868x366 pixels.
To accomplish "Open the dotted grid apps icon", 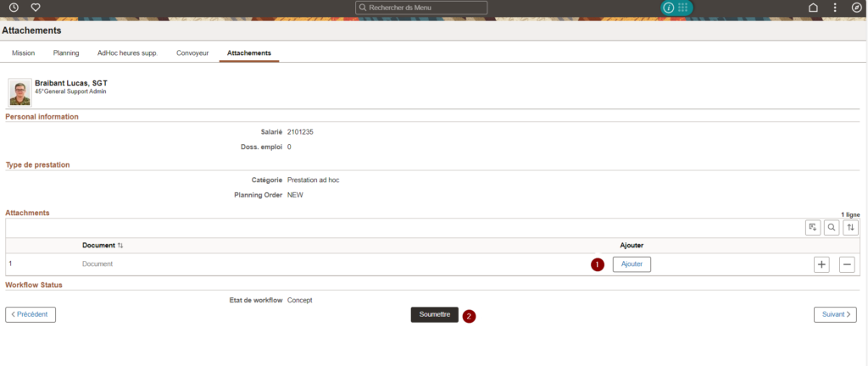I will (x=682, y=8).
